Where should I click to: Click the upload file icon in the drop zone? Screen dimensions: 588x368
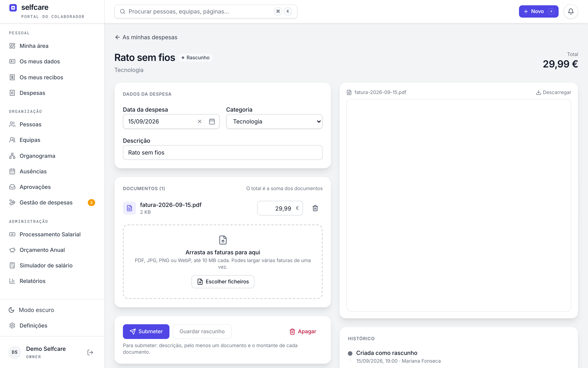pyautogui.click(x=223, y=240)
